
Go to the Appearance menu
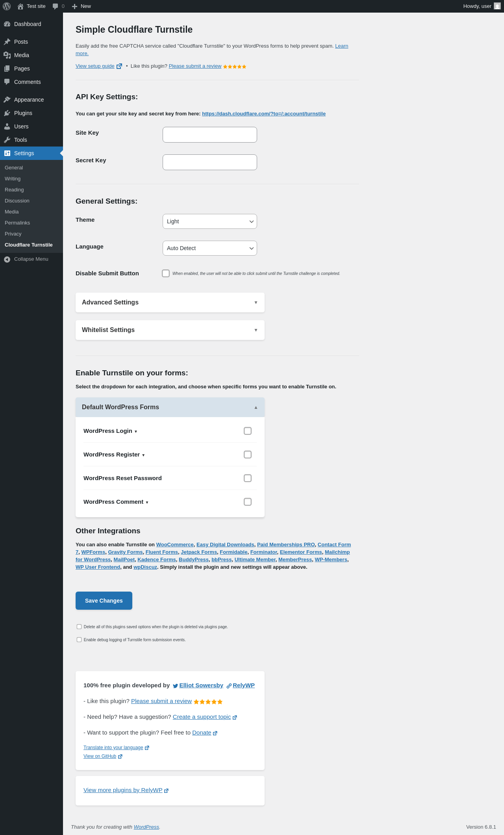pos(29,100)
